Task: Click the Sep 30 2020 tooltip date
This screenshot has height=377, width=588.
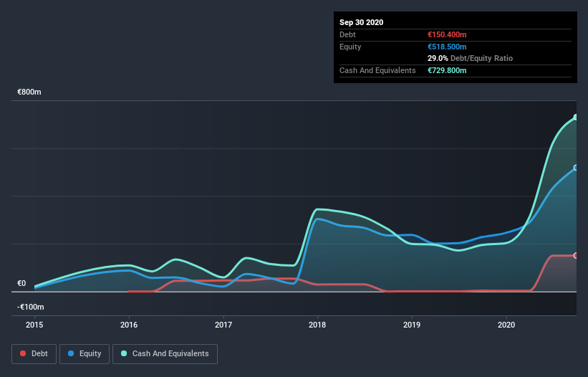Action: pyautogui.click(x=361, y=22)
